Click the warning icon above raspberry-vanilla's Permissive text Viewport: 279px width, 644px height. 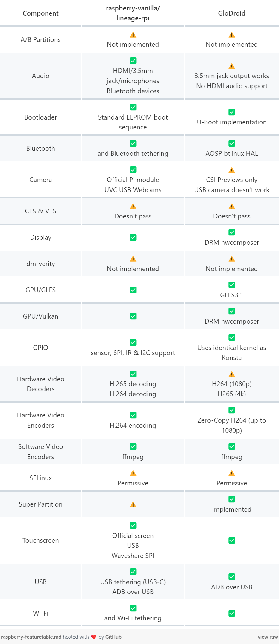pyautogui.click(x=133, y=473)
